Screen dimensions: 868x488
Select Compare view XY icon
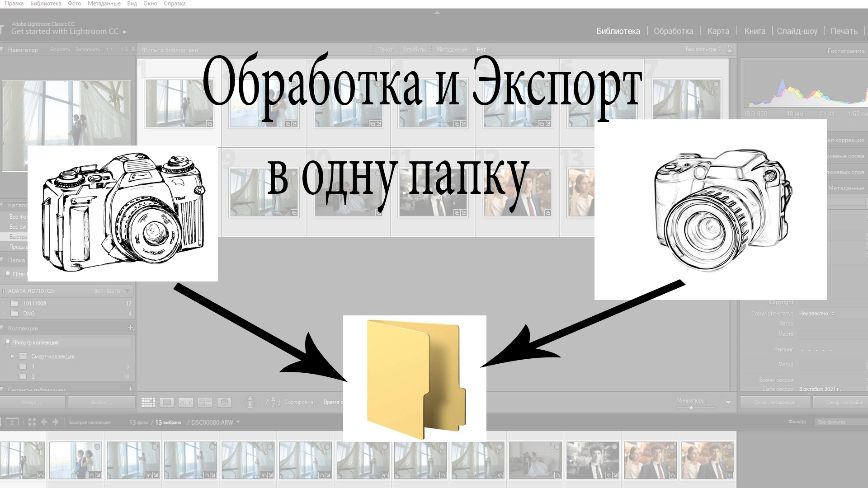pyautogui.click(x=186, y=402)
